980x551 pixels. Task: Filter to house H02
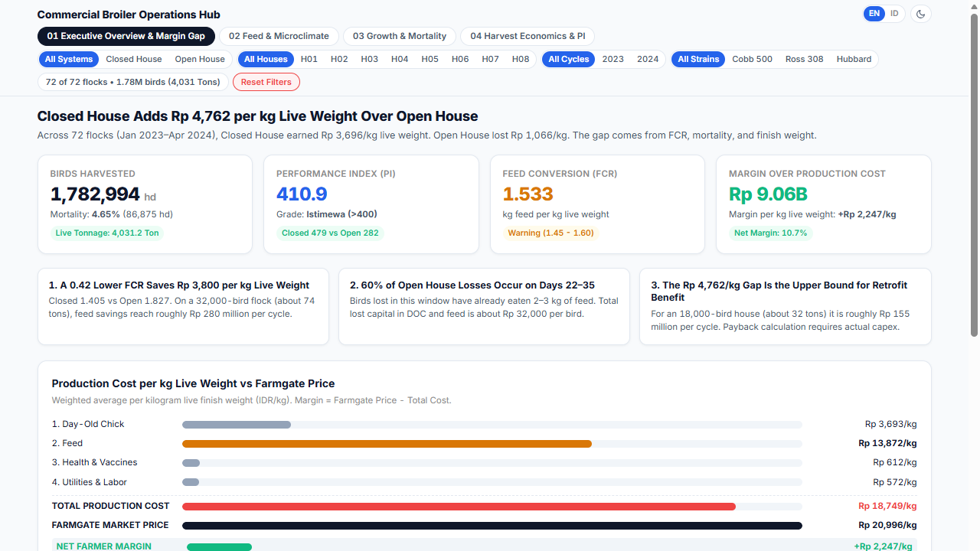(339, 59)
